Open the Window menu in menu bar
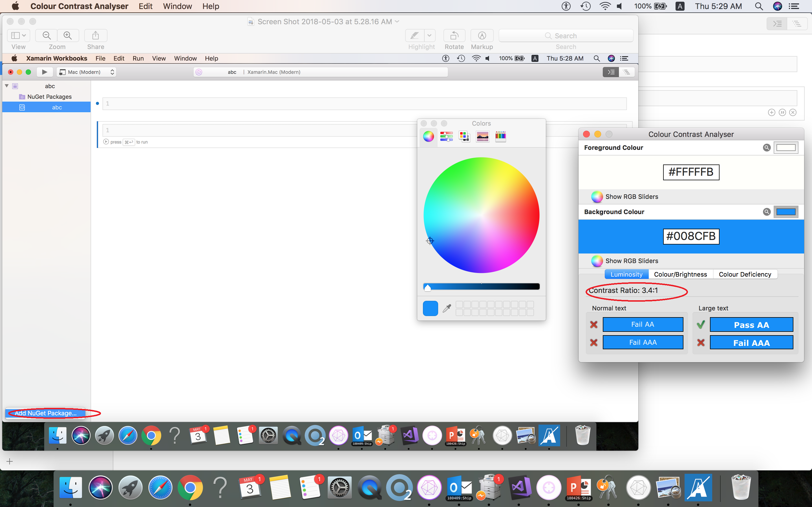The height and width of the screenshot is (507, 812). (x=177, y=6)
